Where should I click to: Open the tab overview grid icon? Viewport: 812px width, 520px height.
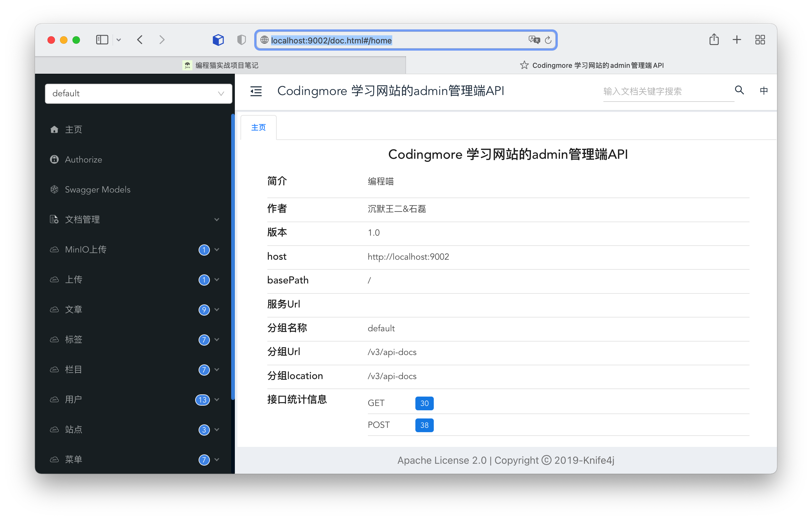coord(760,40)
